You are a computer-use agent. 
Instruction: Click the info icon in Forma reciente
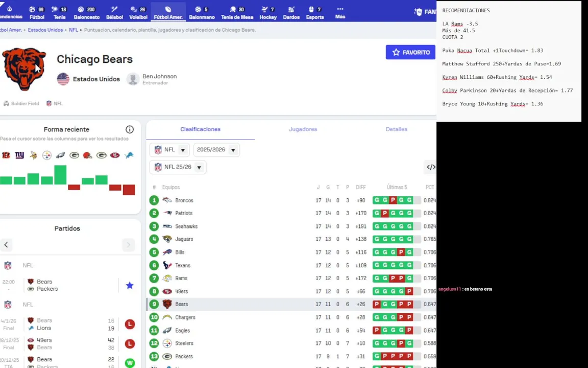tap(129, 129)
